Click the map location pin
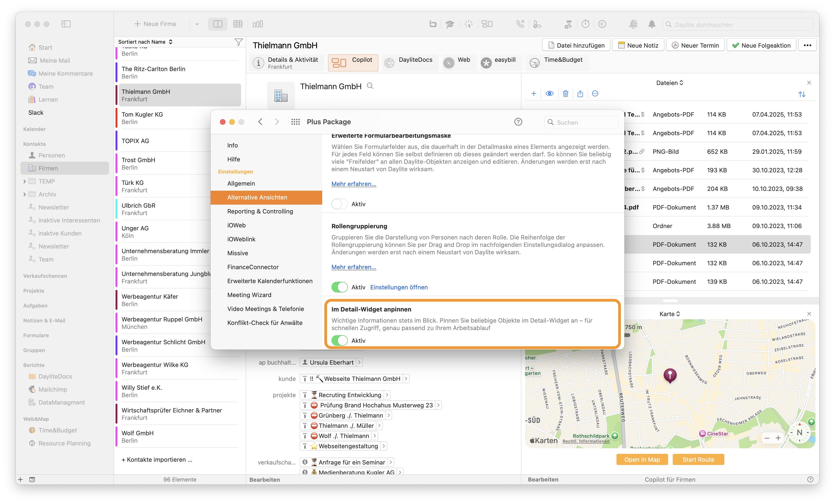The image size is (835, 504). point(670,376)
